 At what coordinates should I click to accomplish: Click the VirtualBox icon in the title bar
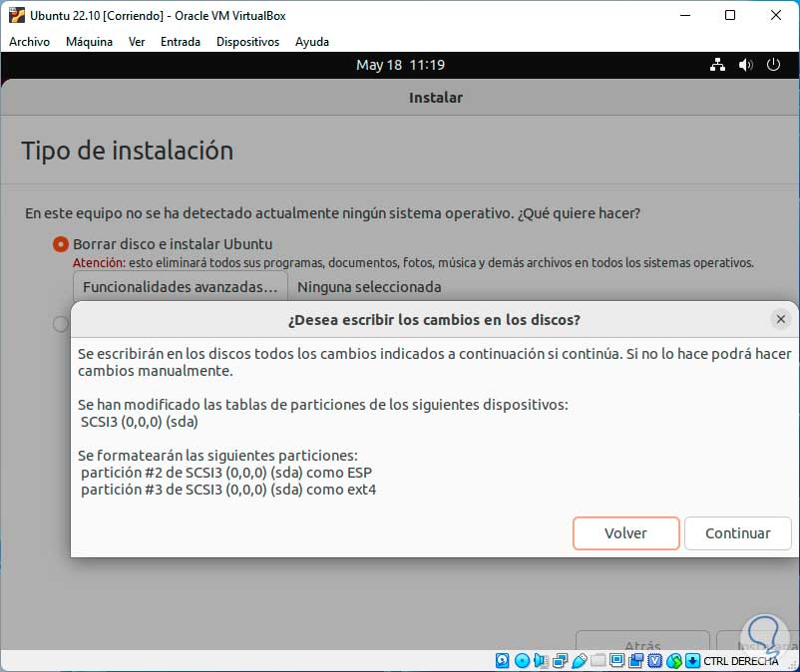click(17, 15)
